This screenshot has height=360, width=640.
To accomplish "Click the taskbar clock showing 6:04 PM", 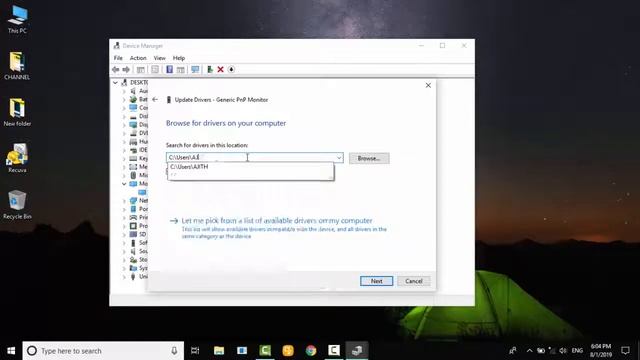I will point(601,351).
